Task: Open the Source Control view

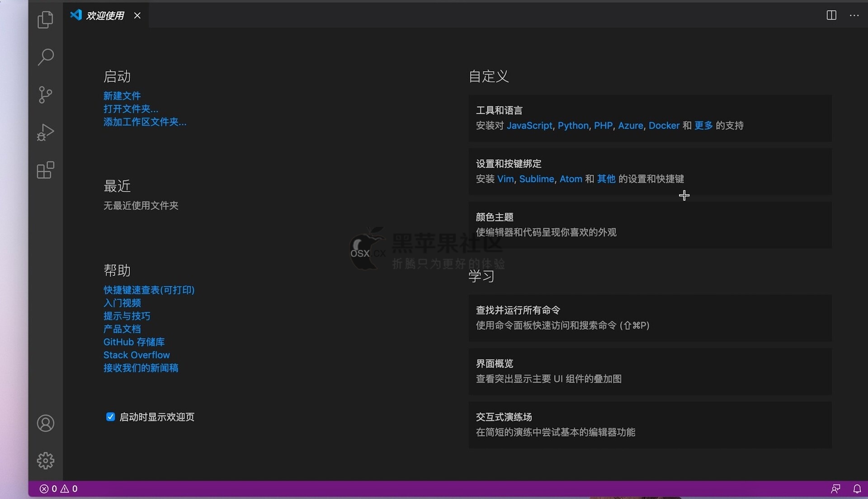Action: (45, 95)
